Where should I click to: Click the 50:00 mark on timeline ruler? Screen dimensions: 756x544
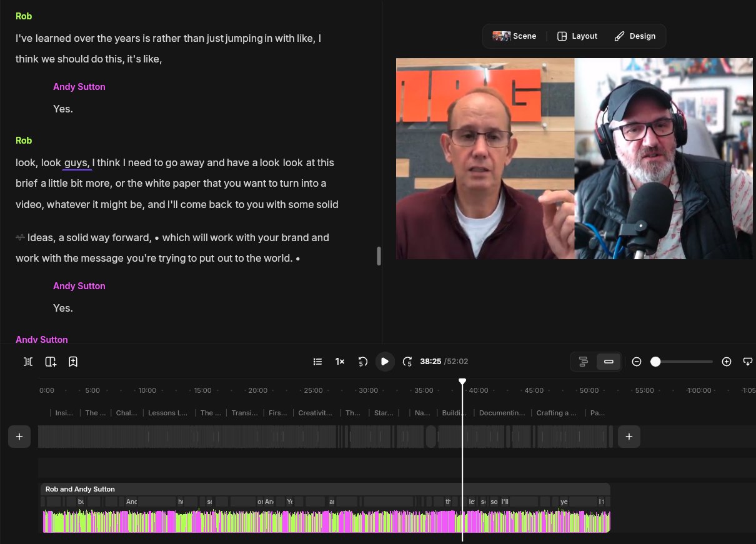point(589,390)
